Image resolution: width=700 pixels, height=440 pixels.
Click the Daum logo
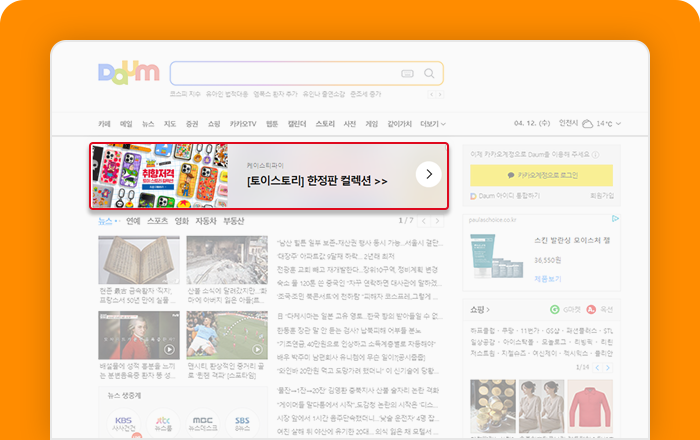click(129, 73)
